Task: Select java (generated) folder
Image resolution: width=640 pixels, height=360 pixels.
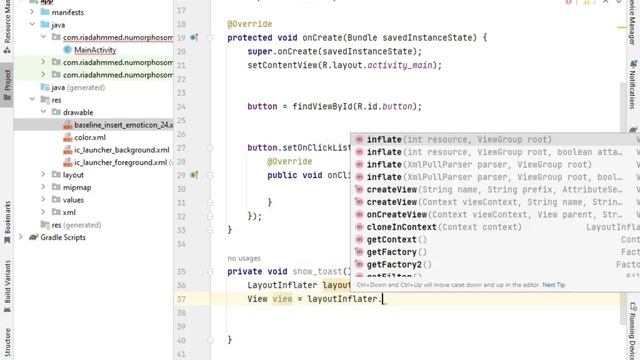Action: pyautogui.click(x=78, y=87)
